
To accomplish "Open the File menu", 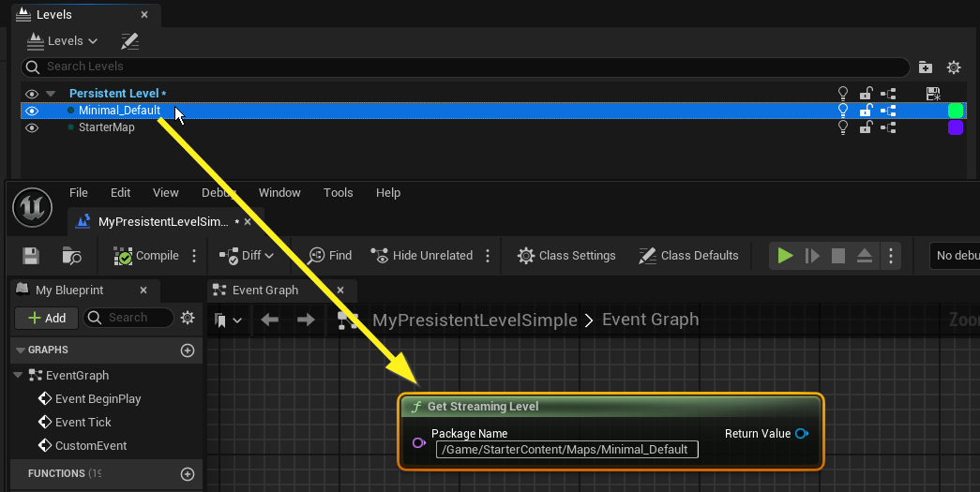I will 79,193.
